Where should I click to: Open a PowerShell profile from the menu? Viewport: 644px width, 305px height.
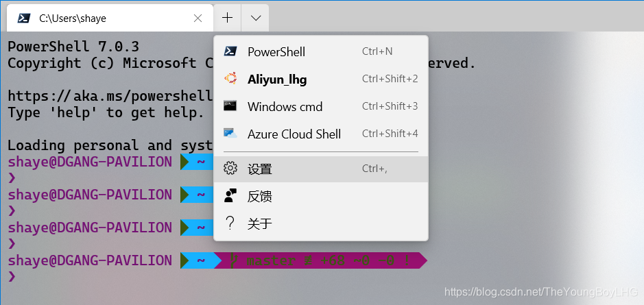click(321, 51)
